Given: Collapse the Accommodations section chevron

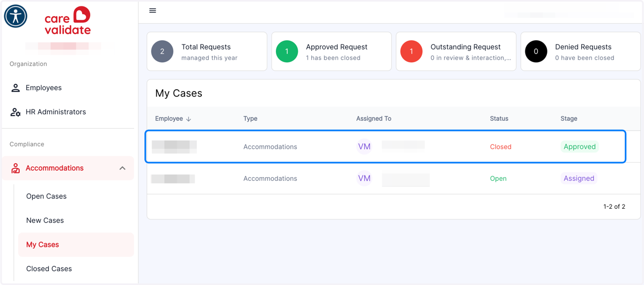Looking at the screenshot, I should (x=122, y=169).
